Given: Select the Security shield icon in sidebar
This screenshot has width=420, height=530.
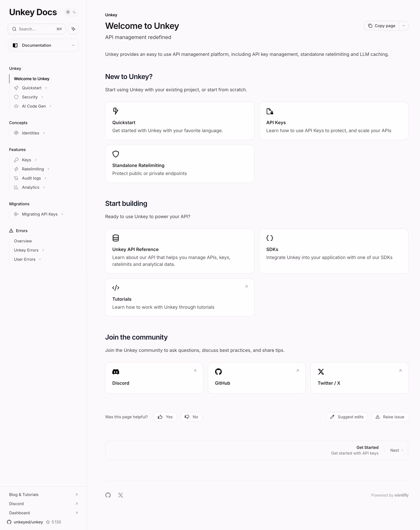Looking at the screenshot, I should coord(16,97).
